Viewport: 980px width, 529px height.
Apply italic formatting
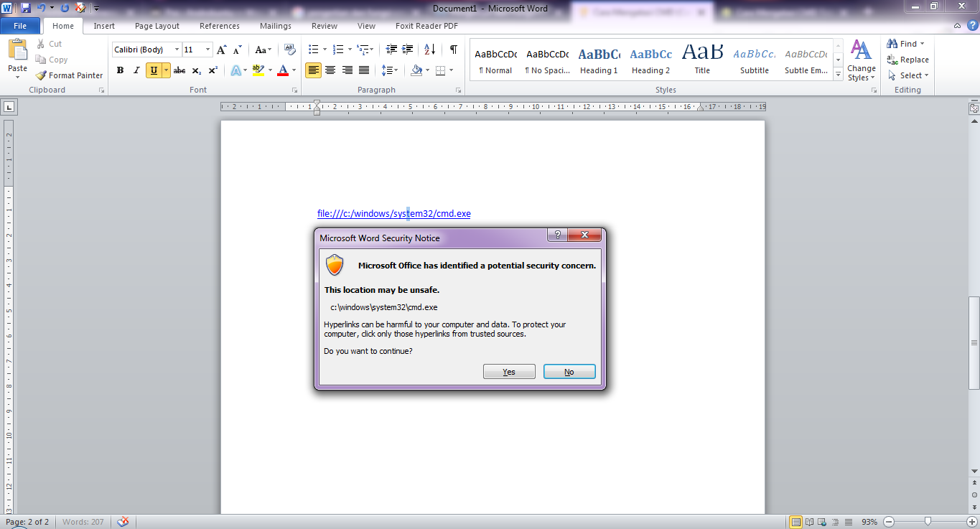tap(135, 70)
